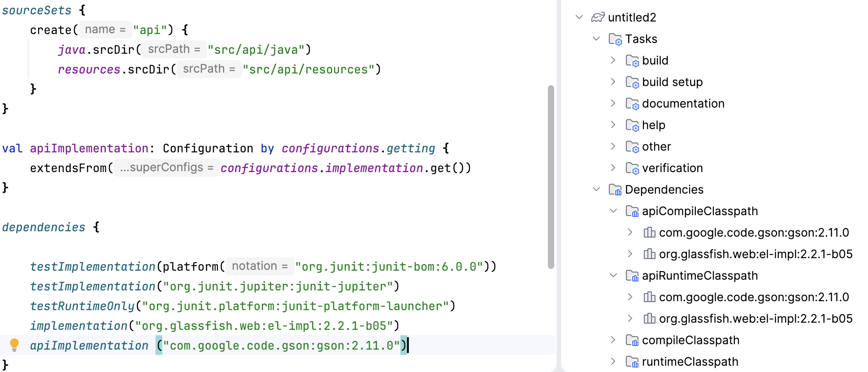The image size is (868, 372).
Task: Select the apiCompileClasspath label
Action: 700,211
